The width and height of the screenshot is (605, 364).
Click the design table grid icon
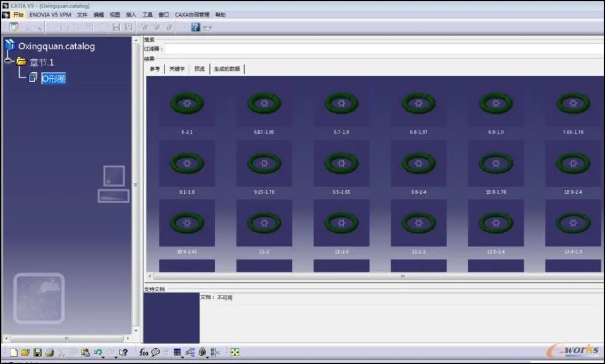[x=177, y=352]
